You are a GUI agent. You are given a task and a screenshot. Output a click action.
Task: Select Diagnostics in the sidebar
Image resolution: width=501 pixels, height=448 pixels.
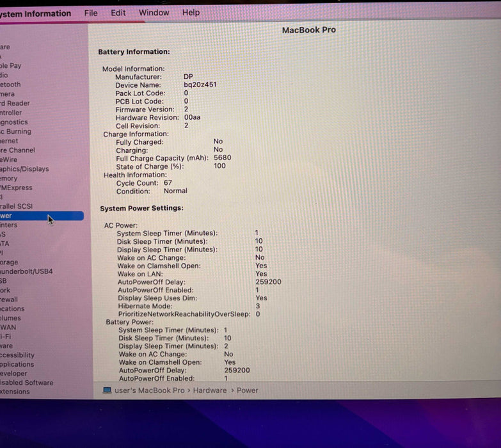pos(13,122)
